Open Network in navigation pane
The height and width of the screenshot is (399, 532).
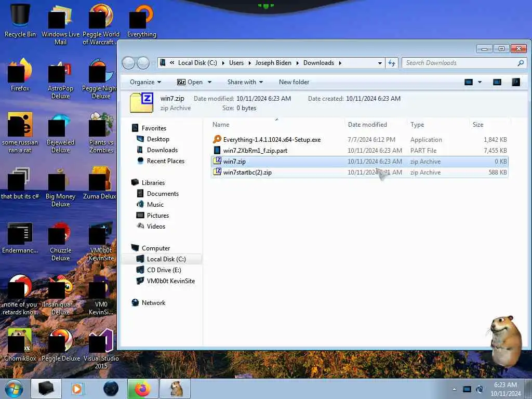(153, 303)
